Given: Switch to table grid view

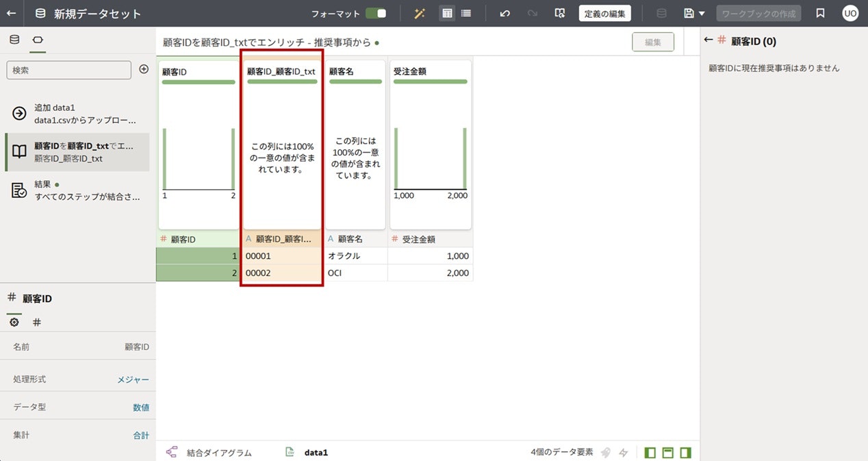Looking at the screenshot, I should [447, 13].
